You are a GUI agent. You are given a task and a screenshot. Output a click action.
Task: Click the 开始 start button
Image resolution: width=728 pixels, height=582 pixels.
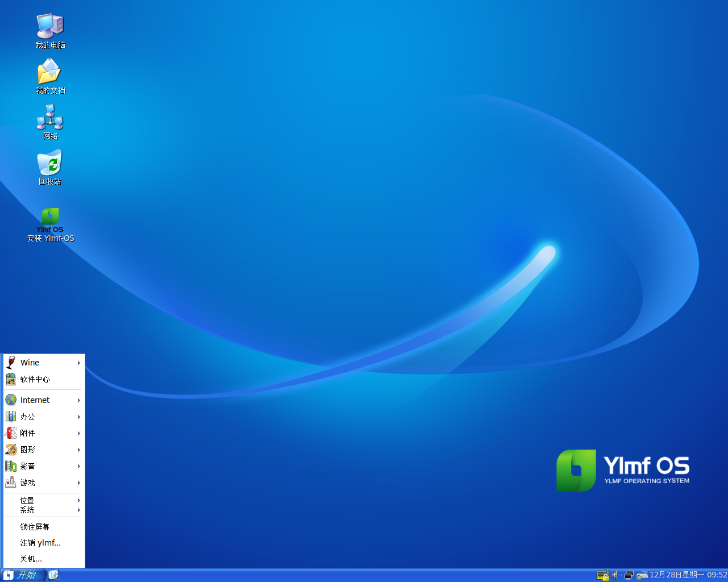point(23,575)
